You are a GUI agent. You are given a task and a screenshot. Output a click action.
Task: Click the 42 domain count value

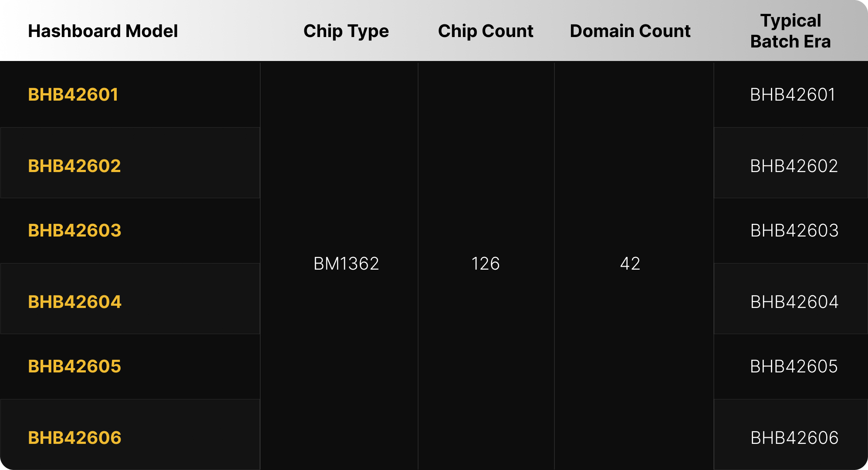tap(630, 264)
